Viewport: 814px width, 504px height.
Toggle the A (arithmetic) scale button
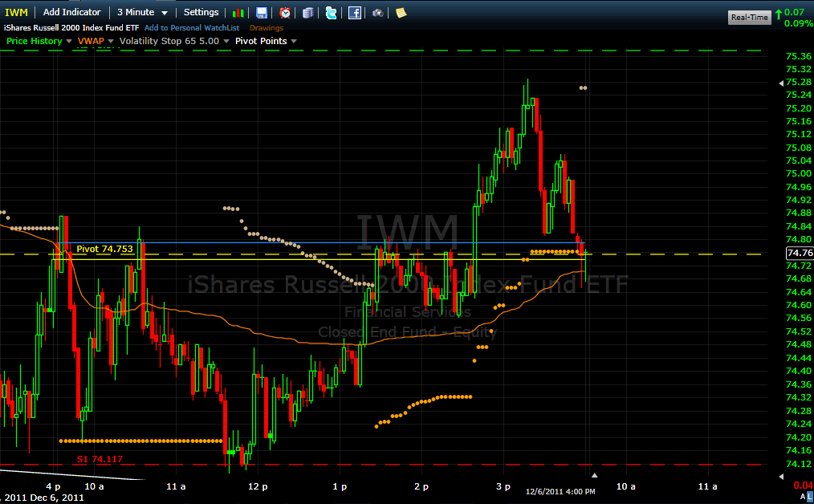804,498
